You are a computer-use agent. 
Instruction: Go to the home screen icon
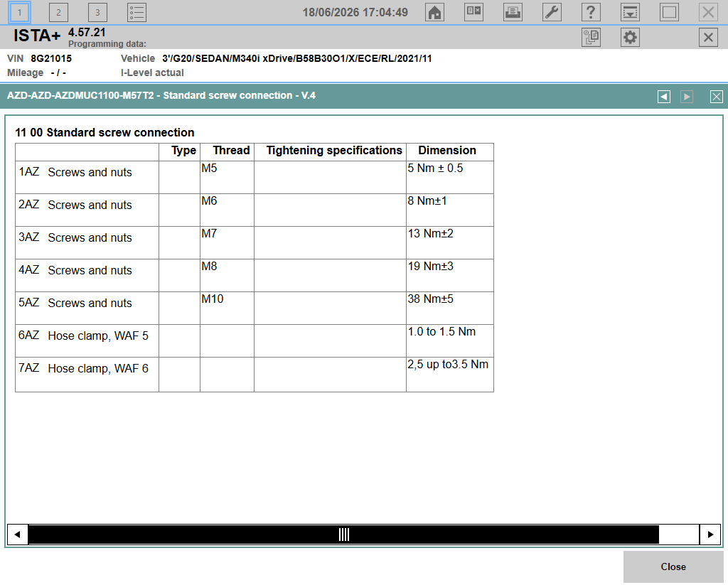(x=434, y=13)
